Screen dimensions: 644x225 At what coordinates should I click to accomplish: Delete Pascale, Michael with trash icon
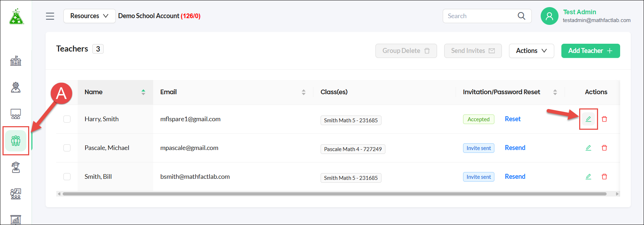(x=604, y=148)
